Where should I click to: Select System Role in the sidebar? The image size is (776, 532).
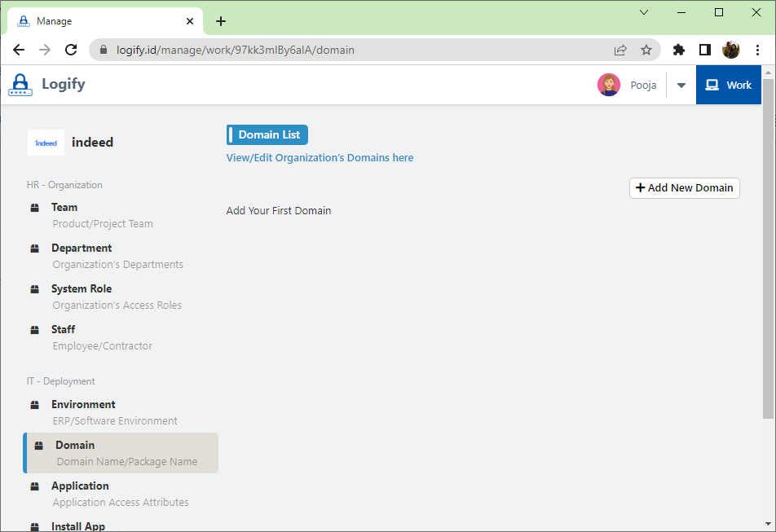point(82,289)
